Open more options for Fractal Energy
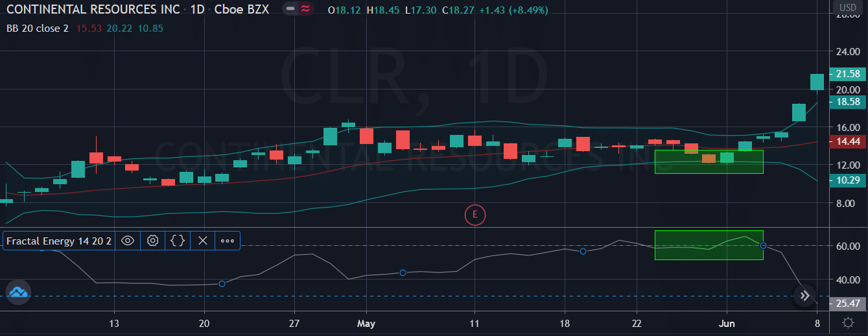 227,241
